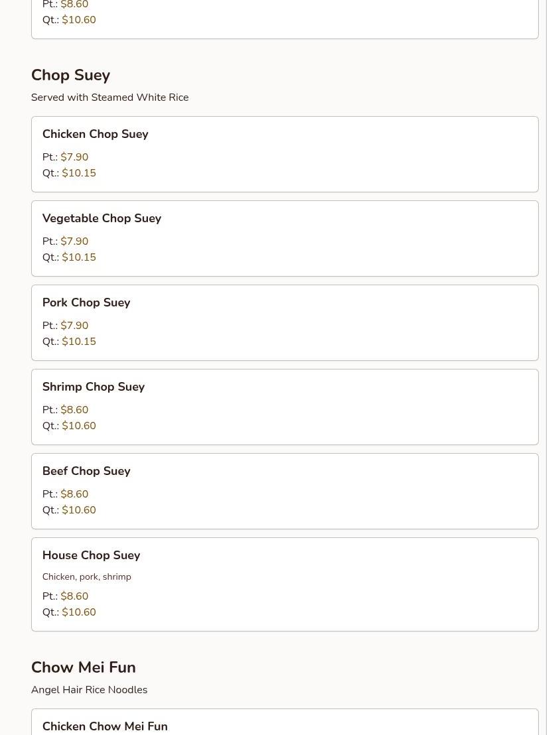Choose Chicken Chop Suey quart price $10.15

coord(79,173)
